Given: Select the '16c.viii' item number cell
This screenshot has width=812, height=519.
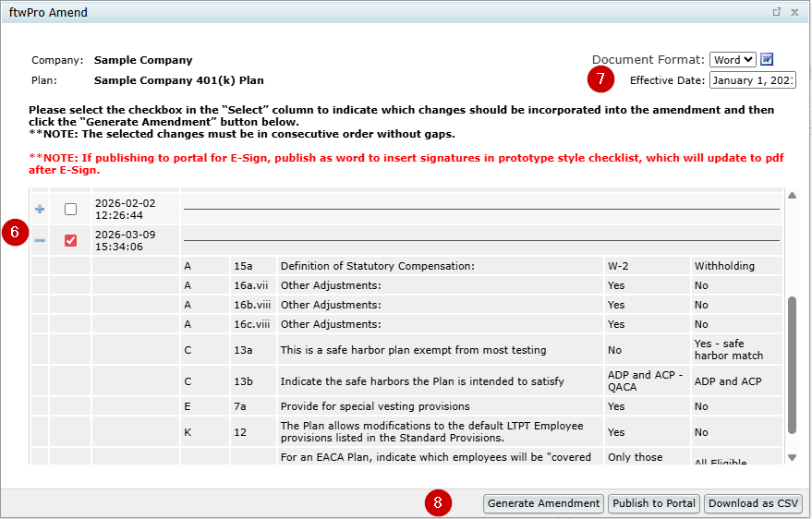Looking at the screenshot, I should (x=253, y=324).
